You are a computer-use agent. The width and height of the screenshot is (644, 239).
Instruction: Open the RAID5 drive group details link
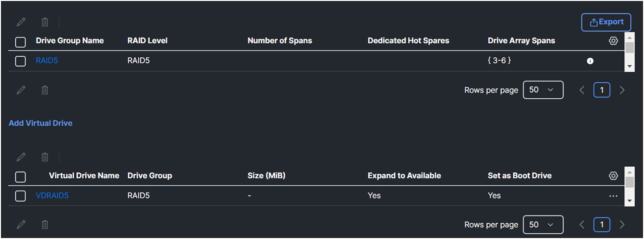[46, 61]
